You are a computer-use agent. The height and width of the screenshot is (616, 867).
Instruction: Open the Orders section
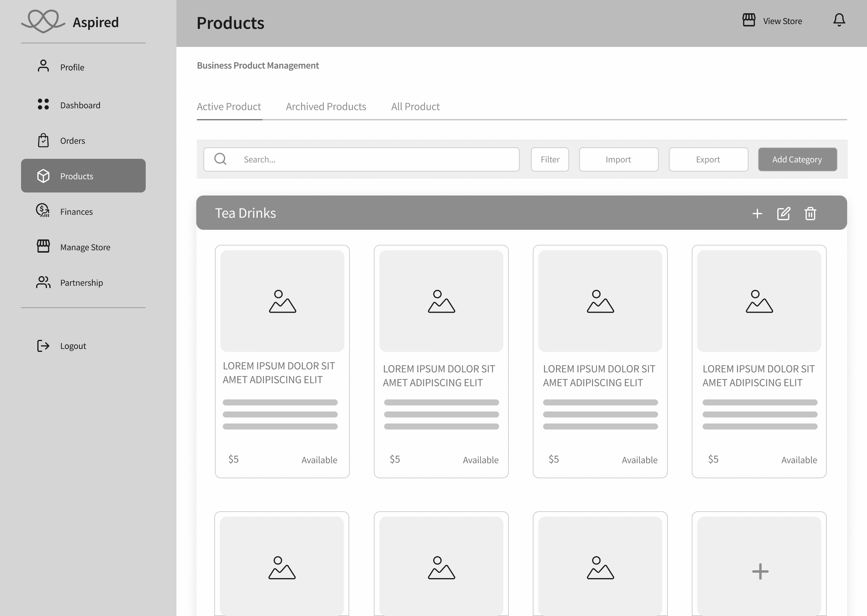click(x=72, y=141)
